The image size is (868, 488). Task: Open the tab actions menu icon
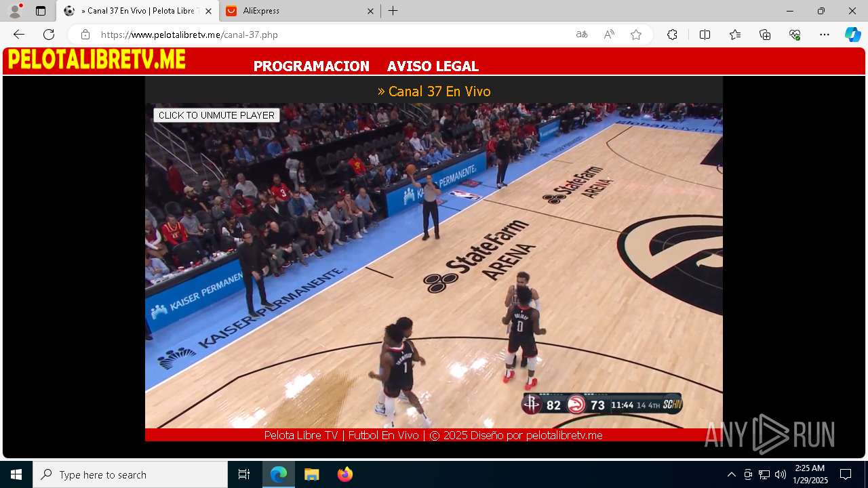(41, 11)
